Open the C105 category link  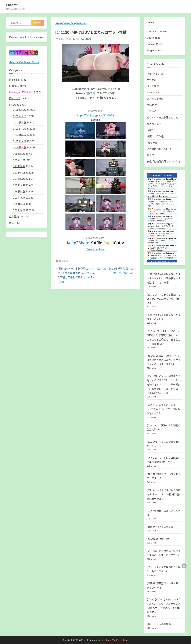[19, 141]
